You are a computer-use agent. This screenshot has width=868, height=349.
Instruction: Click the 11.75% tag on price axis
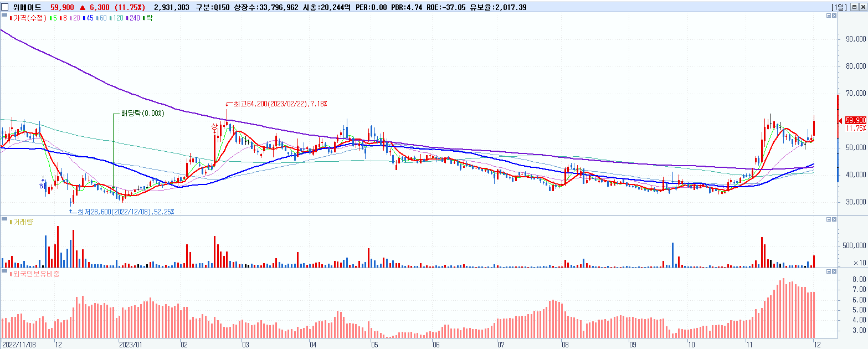point(856,128)
